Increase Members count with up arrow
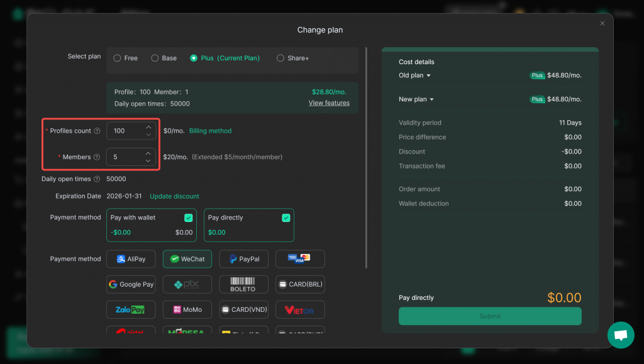The width and height of the screenshot is (644, 364). 148,153
